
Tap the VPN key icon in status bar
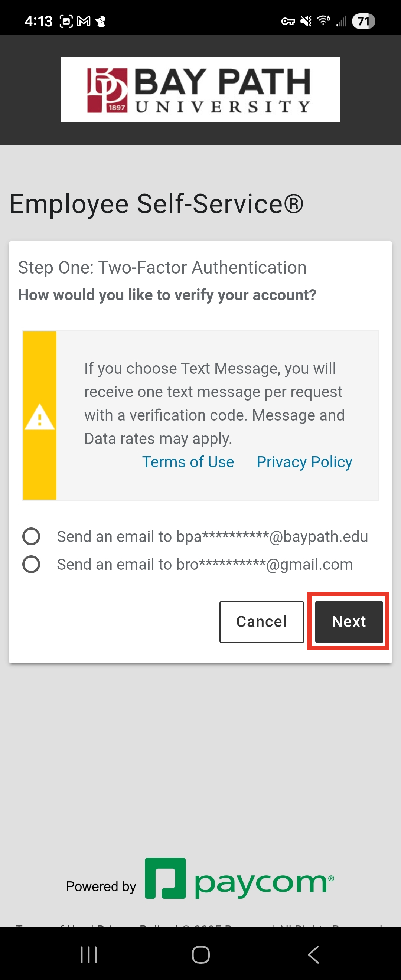tap(288, 21)
